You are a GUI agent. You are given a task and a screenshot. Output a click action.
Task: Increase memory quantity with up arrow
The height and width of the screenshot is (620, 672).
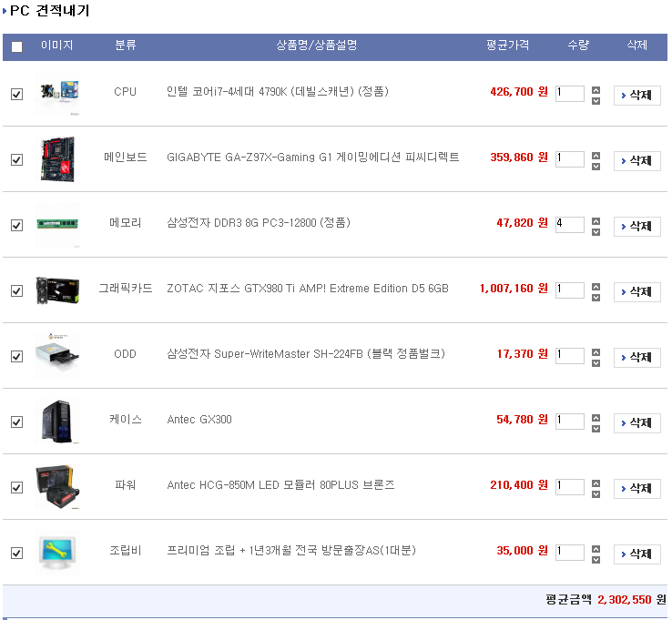click(x=596, y=220)
